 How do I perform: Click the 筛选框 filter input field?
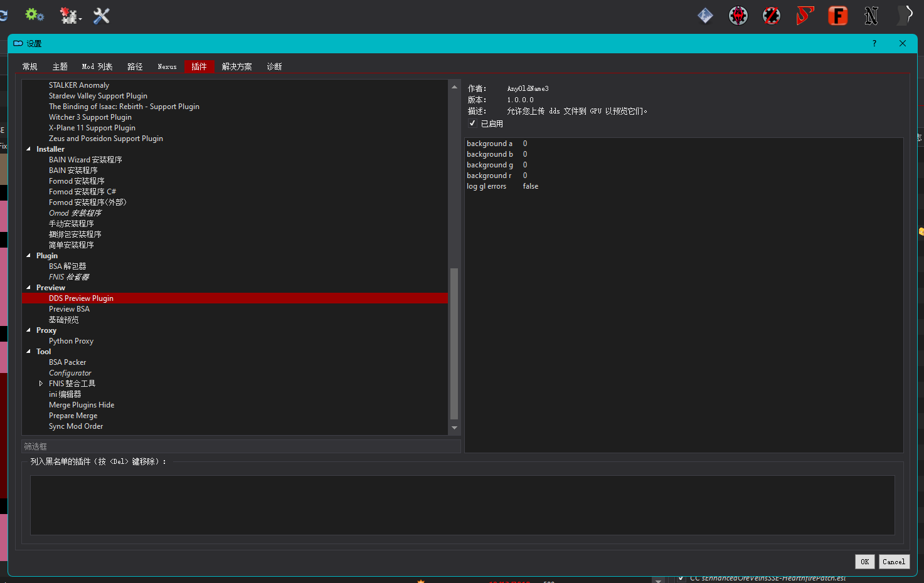(x=241, y=446)
